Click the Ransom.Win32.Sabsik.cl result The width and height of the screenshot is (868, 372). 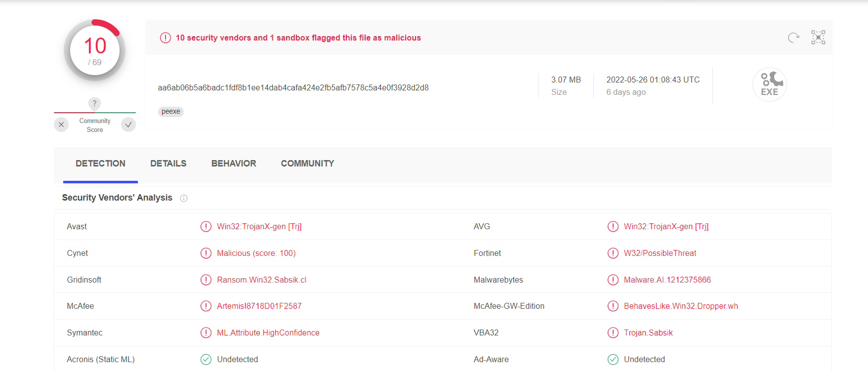coord(262,280)
